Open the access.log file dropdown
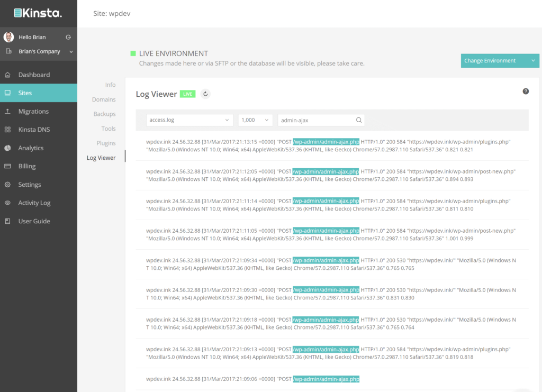 [189, 120]
